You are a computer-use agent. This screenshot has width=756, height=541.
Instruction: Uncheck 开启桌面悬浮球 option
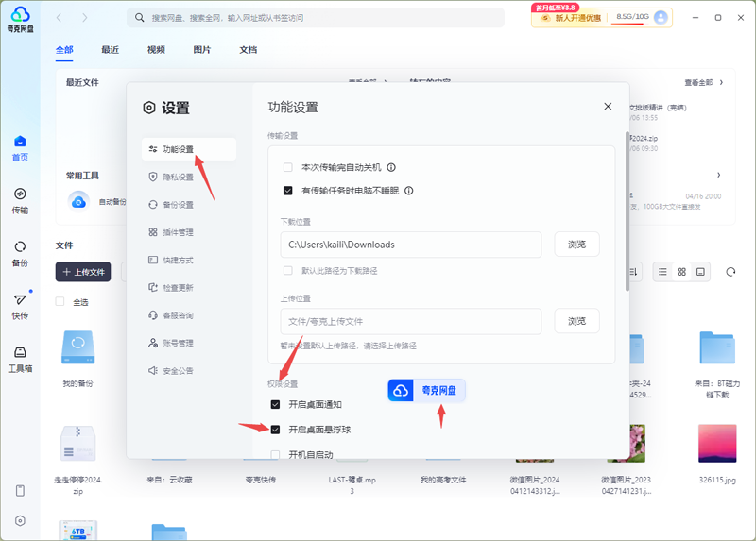[x=276, y=430]
